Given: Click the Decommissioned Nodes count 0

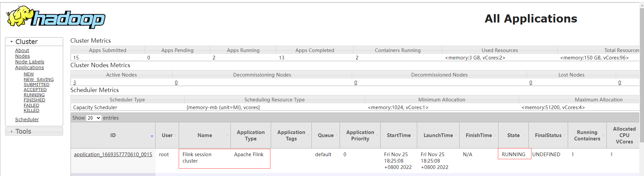Looking at the screenshot, I should (x=355, y=83).
